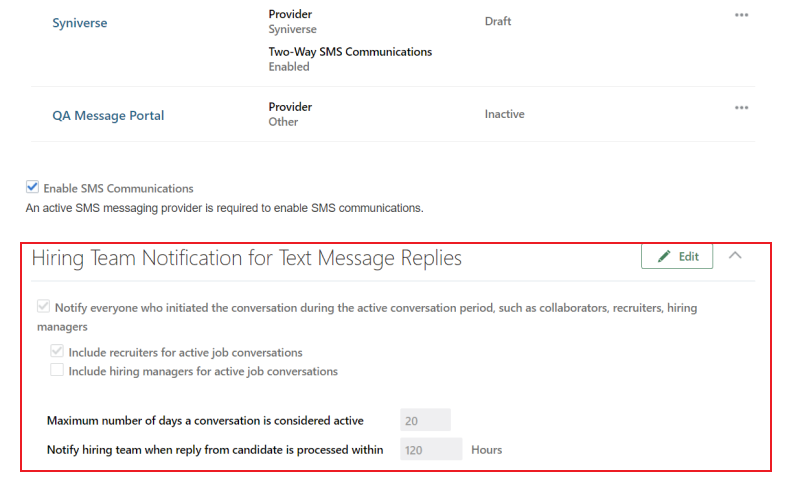
Task: Click the Provider Other text
Action: coord(283,122)
